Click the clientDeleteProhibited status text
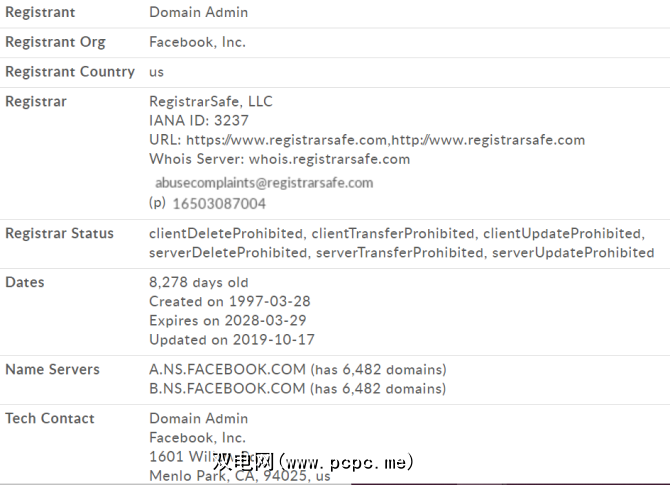Image resolution: width=670 pixels, height=485 pixels. pos(226,233)
